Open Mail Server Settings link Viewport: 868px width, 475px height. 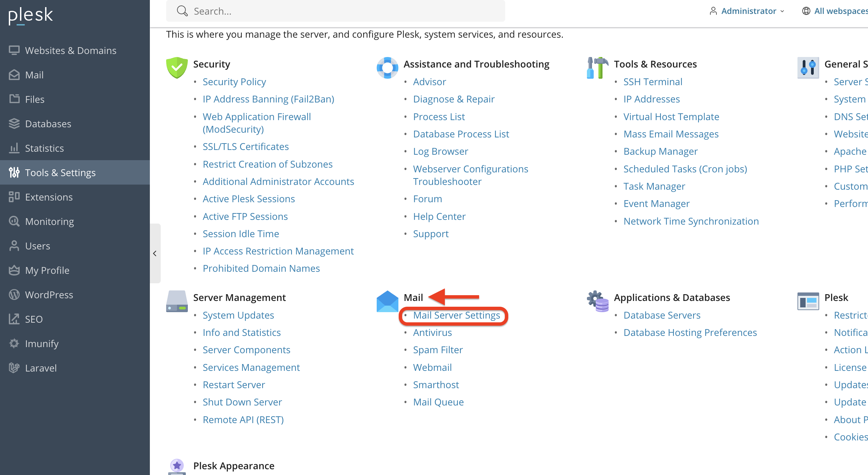456,315
